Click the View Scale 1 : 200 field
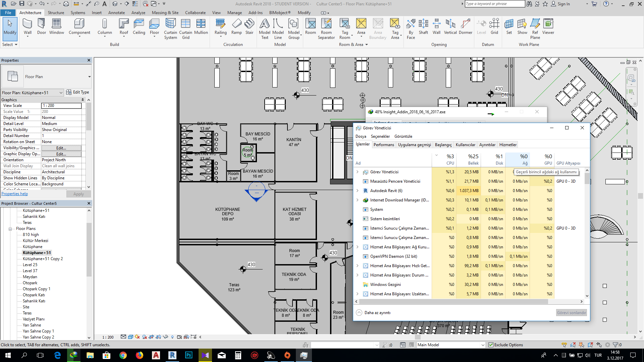The width and height of the screenshot is (644, 362). tap(61, 106)
